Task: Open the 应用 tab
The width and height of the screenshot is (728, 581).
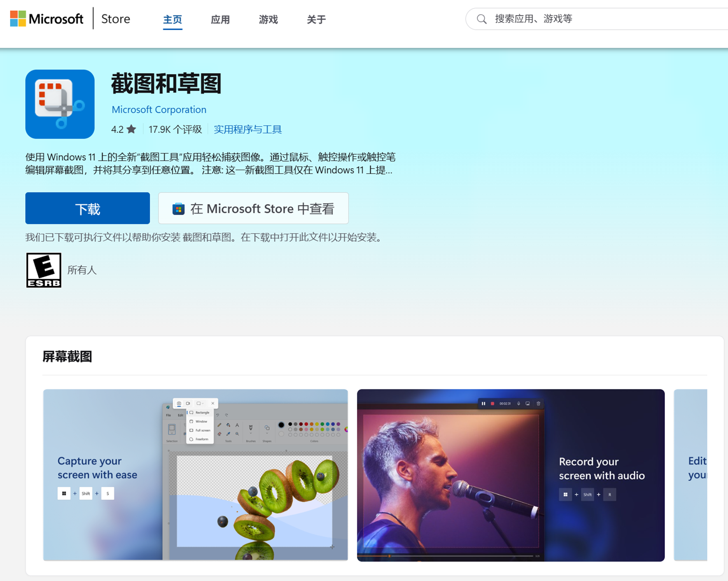Action: click(220, 19)
